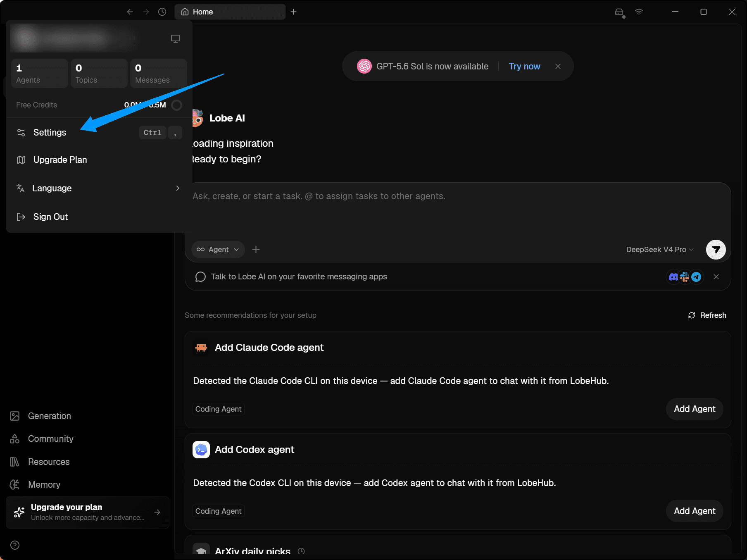The width and height of the screenshot is (747, 560).
Task: Open Memory in sidebar
Action: 88,485
